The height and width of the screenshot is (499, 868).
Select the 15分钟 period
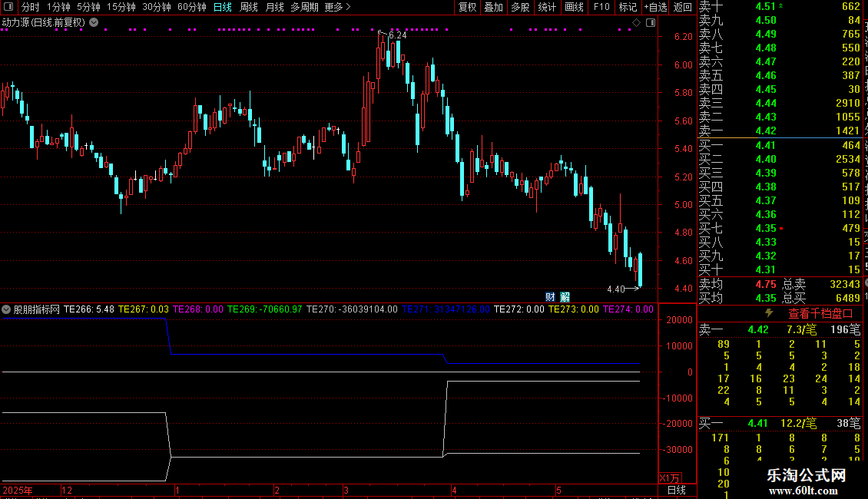(121, 7)
